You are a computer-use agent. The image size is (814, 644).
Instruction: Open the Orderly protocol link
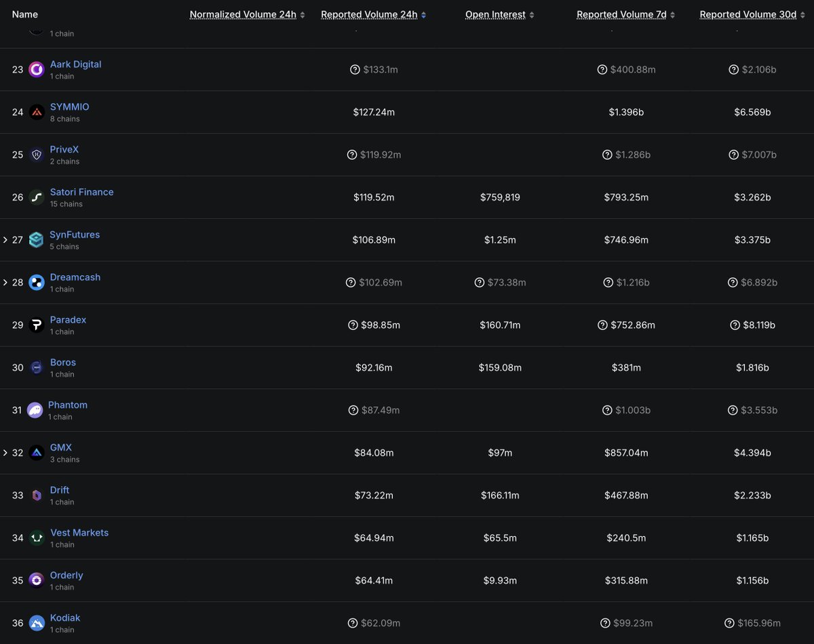click(x=66, y=576)
